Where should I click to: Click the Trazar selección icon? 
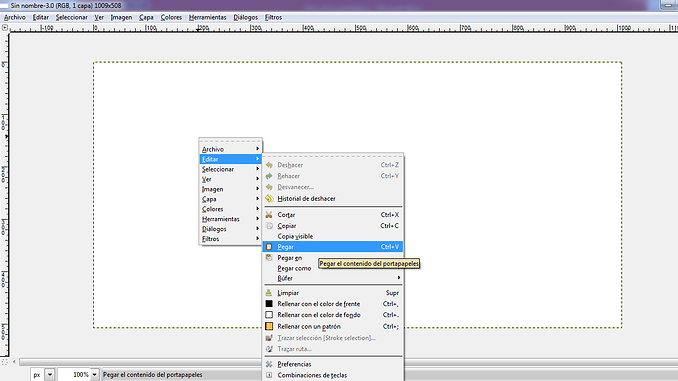coord(269,338)
